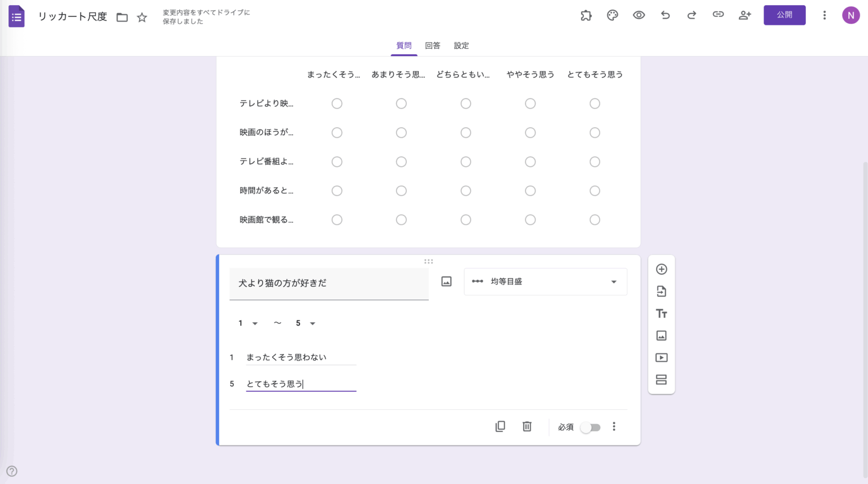Open the 設定 tab
868x484 pixels.
point(461,46)
